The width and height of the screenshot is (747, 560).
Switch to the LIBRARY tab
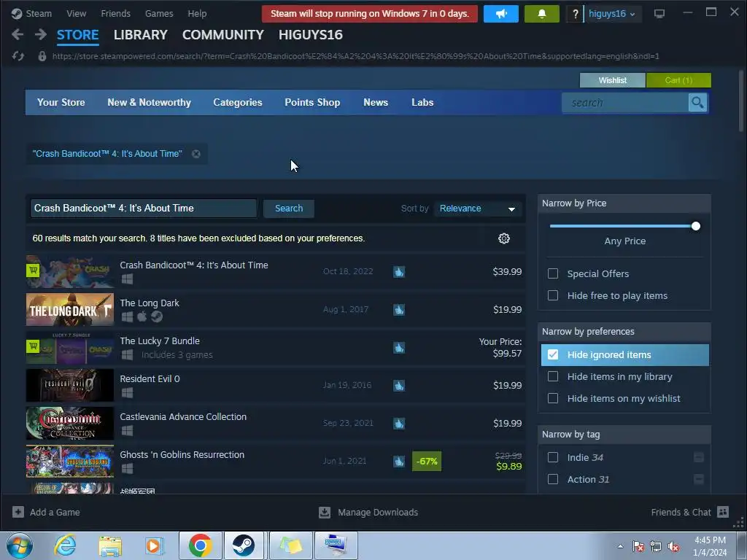[141, 35]
